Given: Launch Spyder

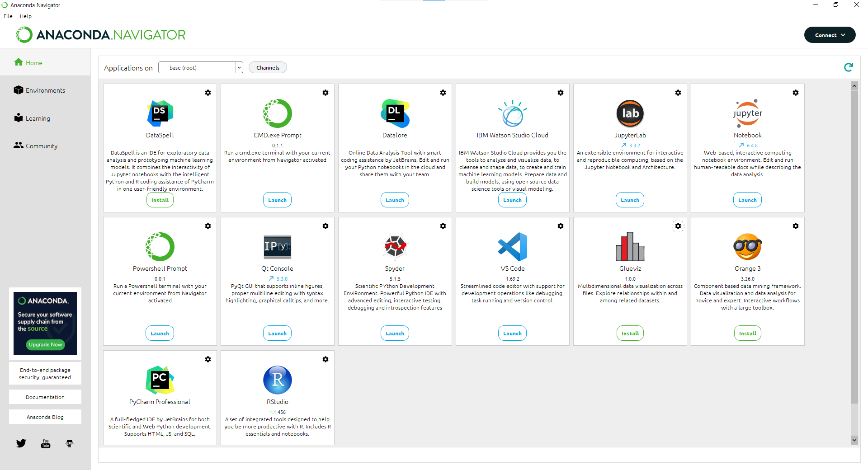Looking at the screenshot, I should point(395,333).
